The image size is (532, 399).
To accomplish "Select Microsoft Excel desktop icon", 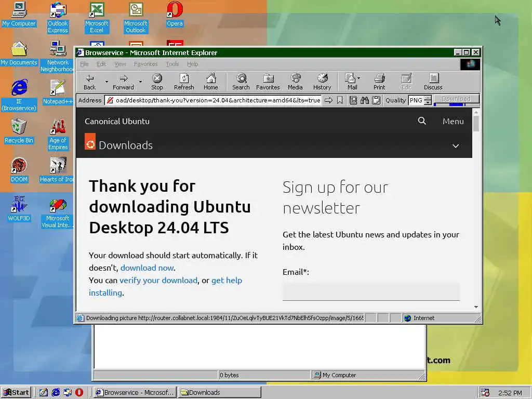I will click(97, 18).
